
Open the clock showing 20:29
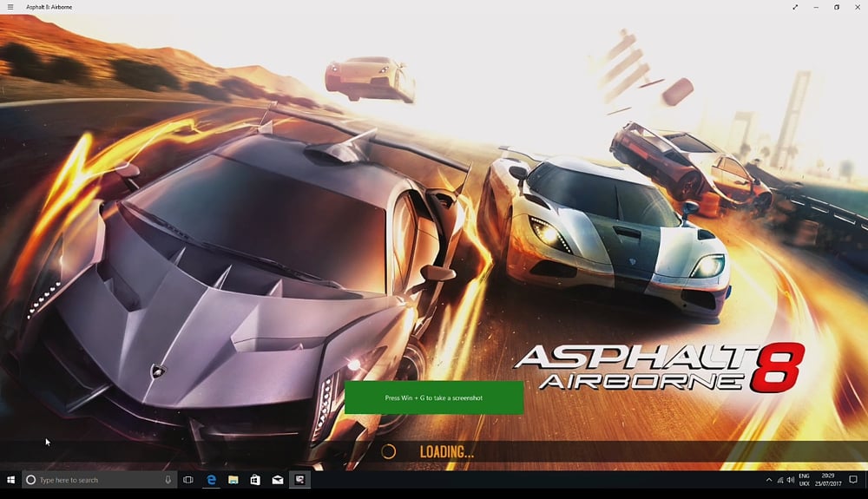[827, 480]
